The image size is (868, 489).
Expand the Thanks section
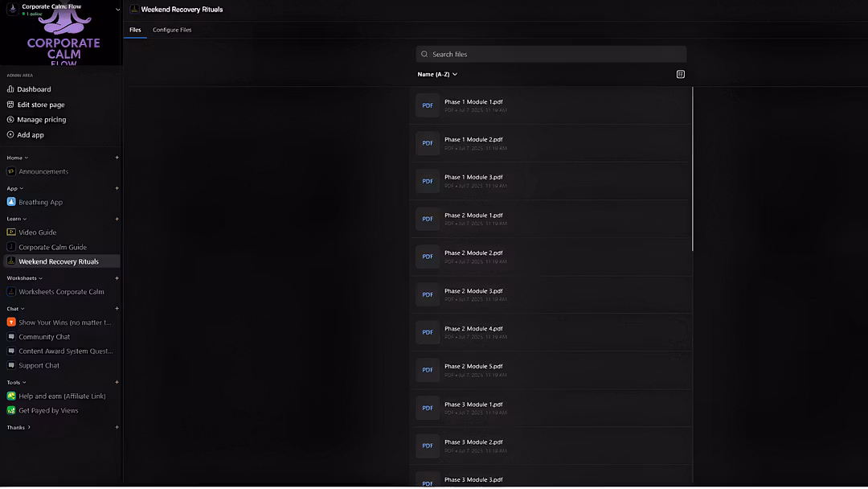coord(18,427)
